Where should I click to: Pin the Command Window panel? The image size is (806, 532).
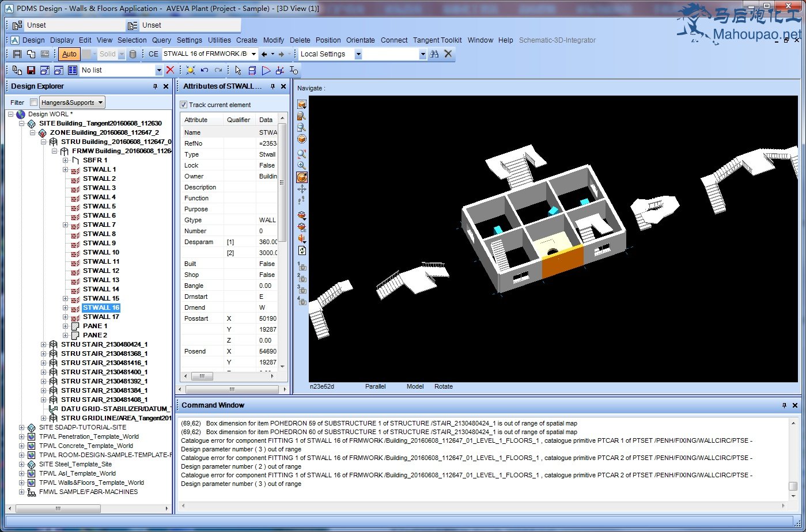click(784, 405)
